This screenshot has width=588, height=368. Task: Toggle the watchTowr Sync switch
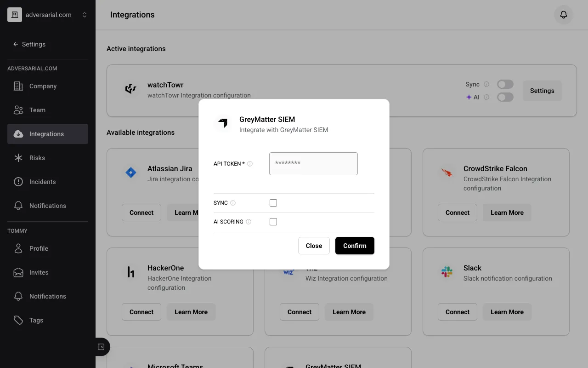[505, 84]
